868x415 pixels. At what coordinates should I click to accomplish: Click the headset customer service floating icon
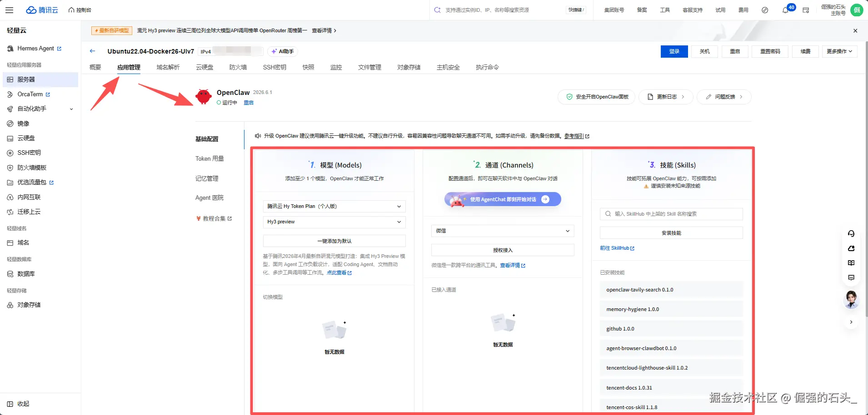(851, 234)
